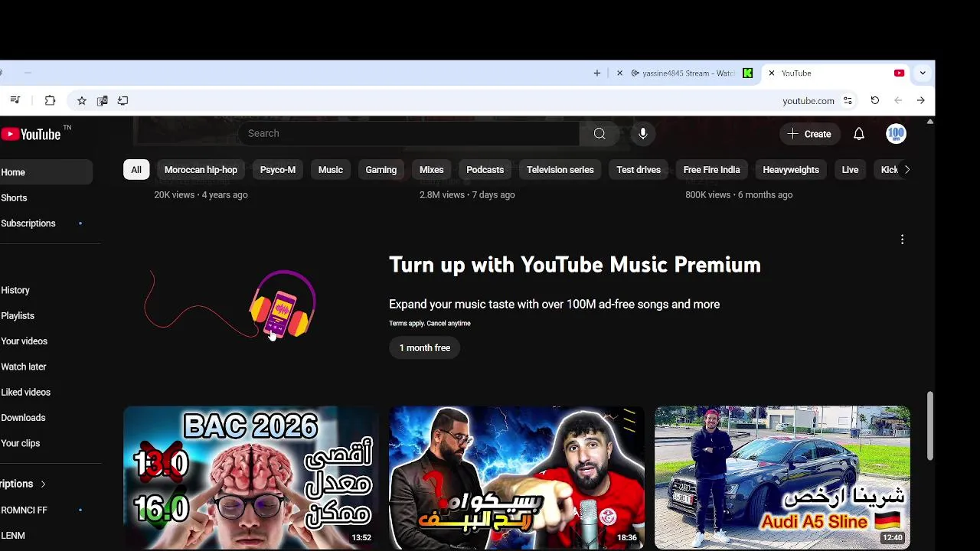
Task: Close the YouTube browser tab
Action: coord(772,73)
